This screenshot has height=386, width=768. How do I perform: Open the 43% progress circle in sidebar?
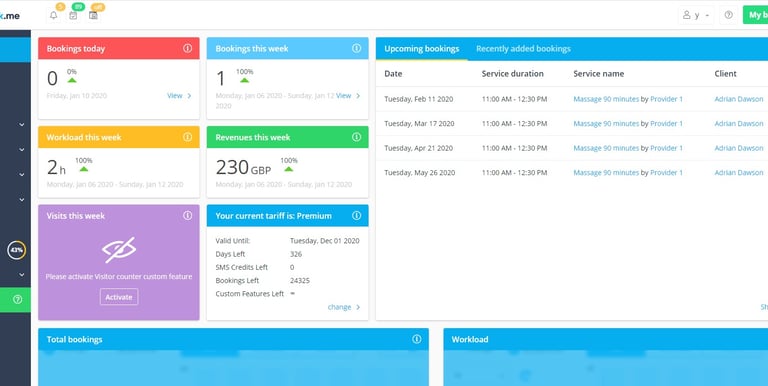(17, 250)
